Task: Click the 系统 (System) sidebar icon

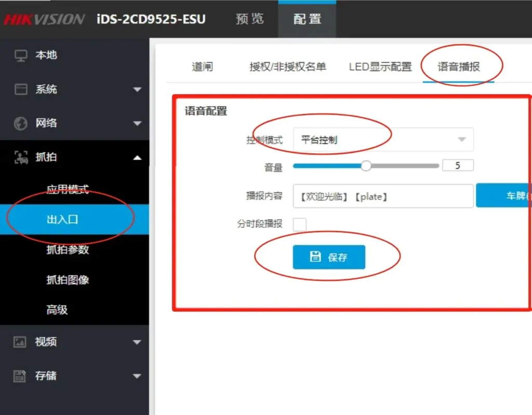Action: click(x=20, y=89)
